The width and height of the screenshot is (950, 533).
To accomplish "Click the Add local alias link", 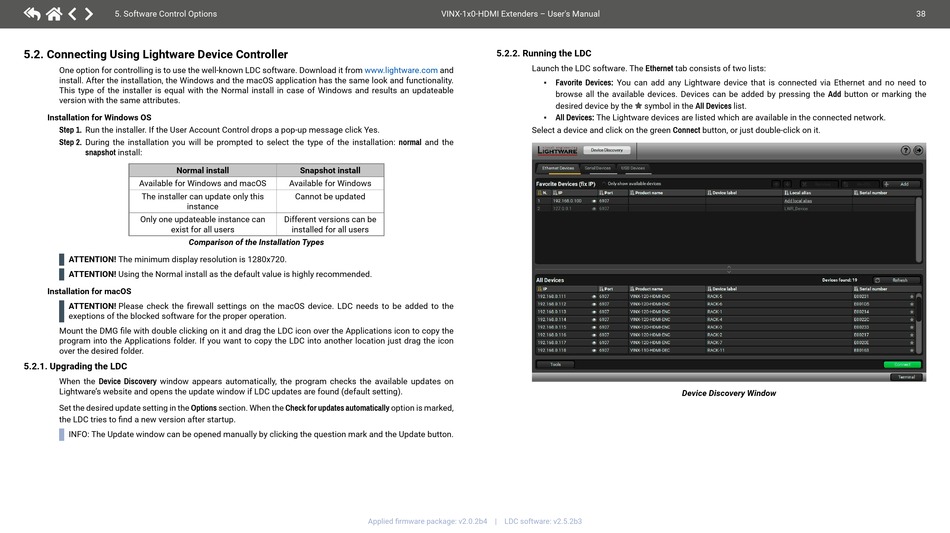I will pyautogui.click(x=797, y=201).
